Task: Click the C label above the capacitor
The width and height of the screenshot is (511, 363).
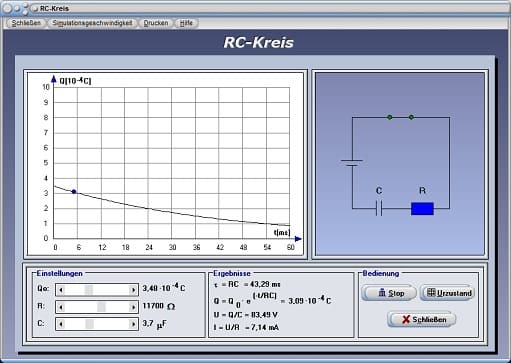Action: click(x=379, y=190)
